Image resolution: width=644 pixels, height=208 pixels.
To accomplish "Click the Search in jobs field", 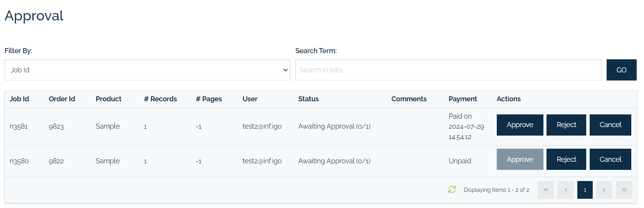I will 448,70.
